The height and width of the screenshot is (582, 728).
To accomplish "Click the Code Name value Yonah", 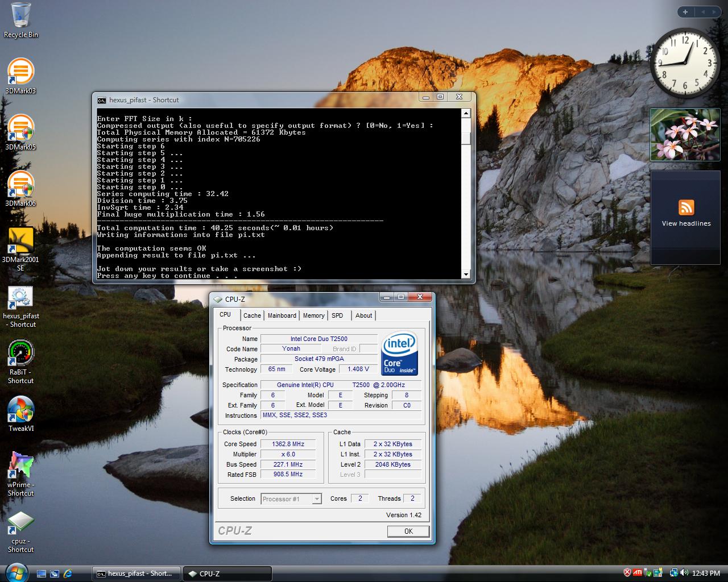I will pyautogui.click(x=291, y=349).
